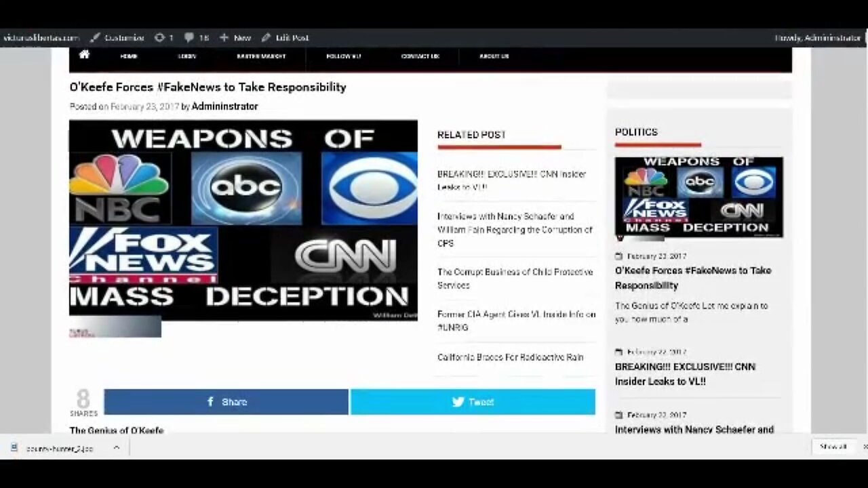Click calendar icon beside sidebar date February 23, 2017
Viewport: 868px width, 488px height.
[618, 256]
